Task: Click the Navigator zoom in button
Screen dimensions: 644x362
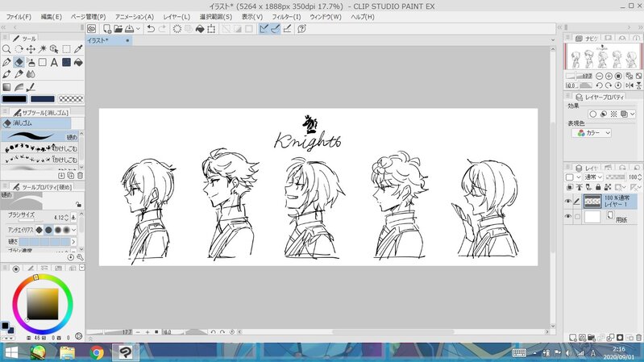Action: pyautogui.click(x=609, y=76)
